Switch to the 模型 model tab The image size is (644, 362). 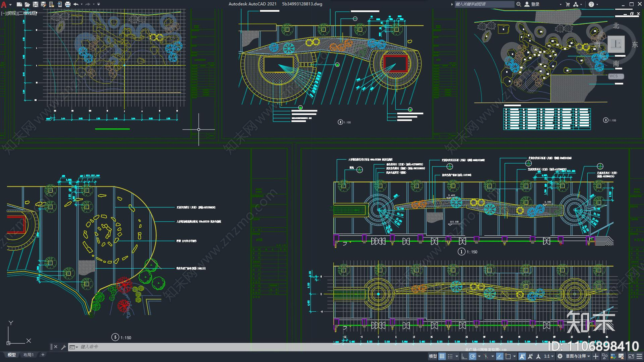coord(12,355)
